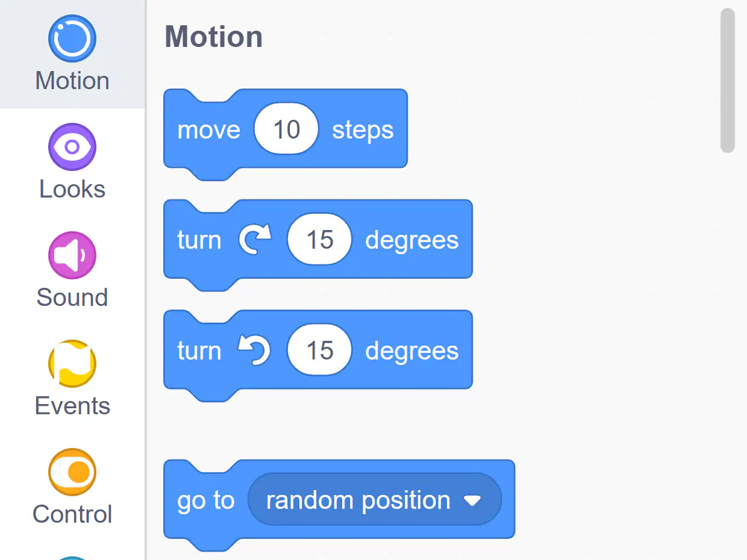Click the Motion palette heading
Screen dimensions: 747x560
point(214,37)
